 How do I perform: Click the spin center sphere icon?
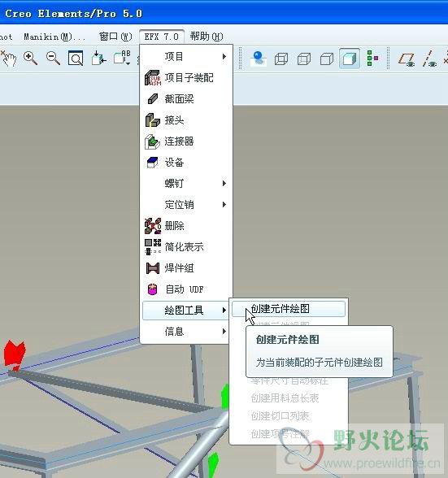click(x=259, y=59)
